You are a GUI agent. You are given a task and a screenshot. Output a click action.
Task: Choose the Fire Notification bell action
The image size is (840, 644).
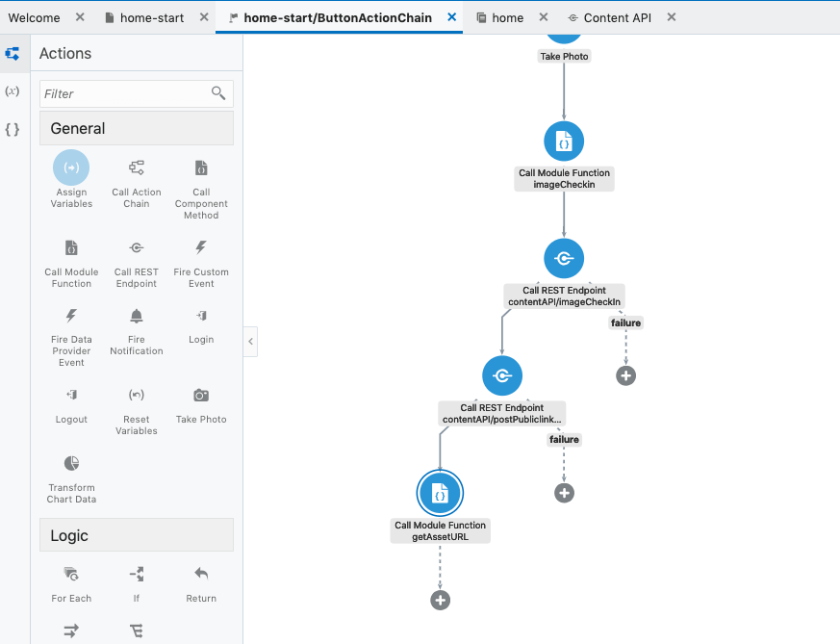tap(137, 317)
